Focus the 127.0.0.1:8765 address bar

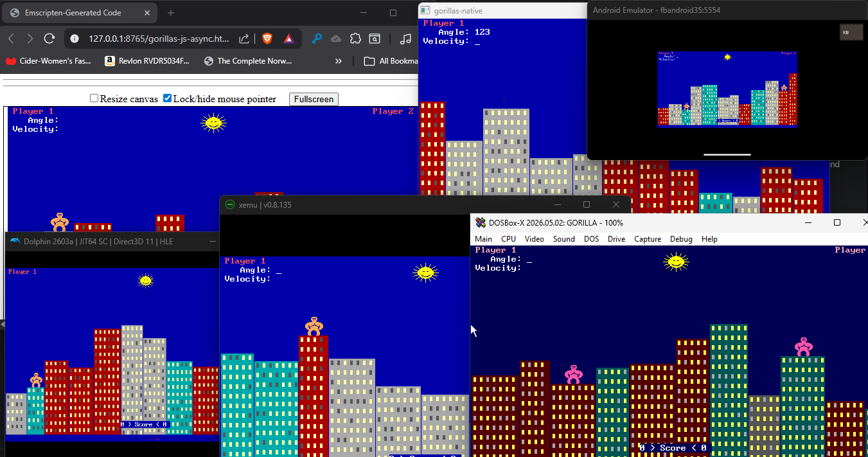[x=159, y=39]
